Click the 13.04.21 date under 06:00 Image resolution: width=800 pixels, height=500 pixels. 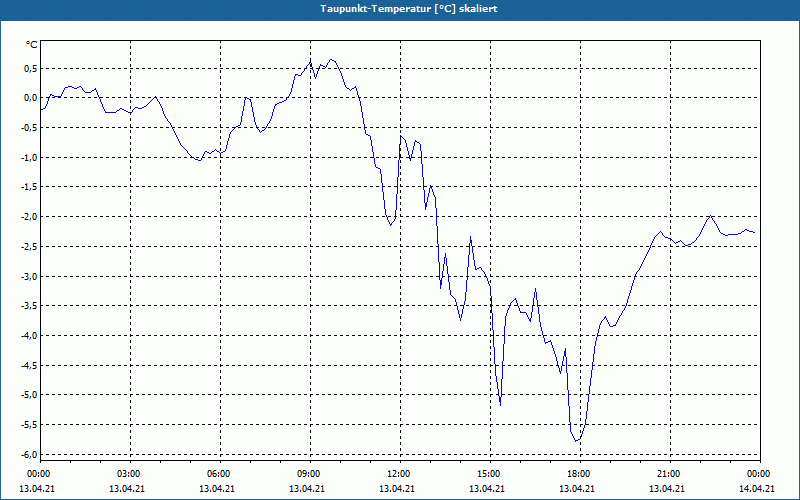point(217,489)
